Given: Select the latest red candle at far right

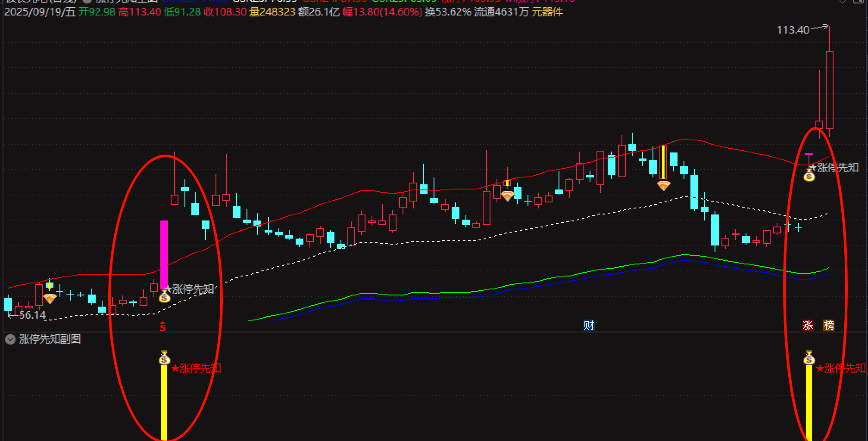Looking at the screenshot, I should (829, 90).
